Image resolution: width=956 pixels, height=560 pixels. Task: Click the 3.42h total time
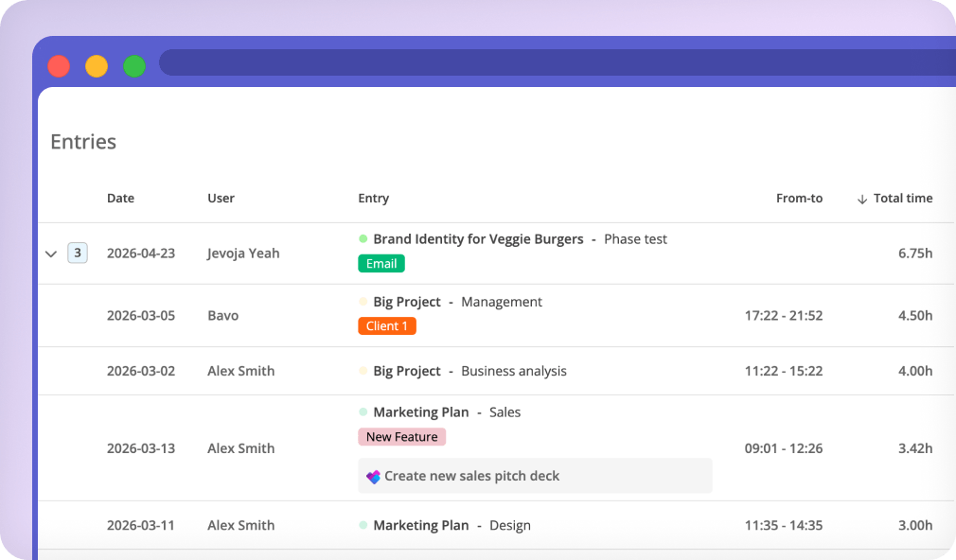[x=915, y=448]
